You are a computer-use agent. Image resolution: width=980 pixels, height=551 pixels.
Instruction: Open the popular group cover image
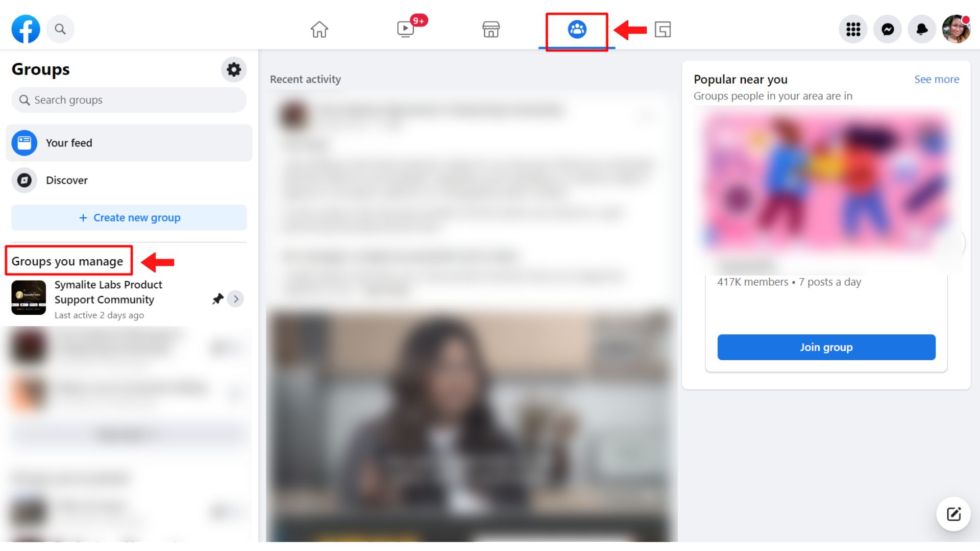point(826,181)
